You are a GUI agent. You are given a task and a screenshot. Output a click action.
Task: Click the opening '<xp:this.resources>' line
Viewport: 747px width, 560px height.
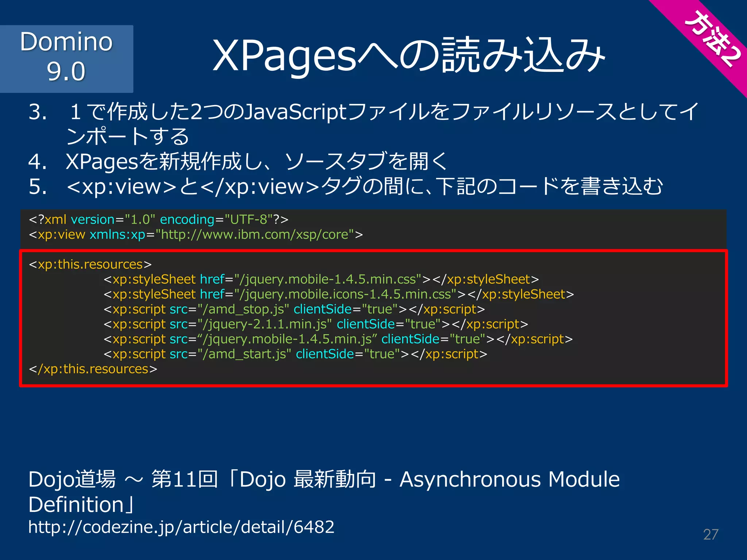[x=90, y=264]
